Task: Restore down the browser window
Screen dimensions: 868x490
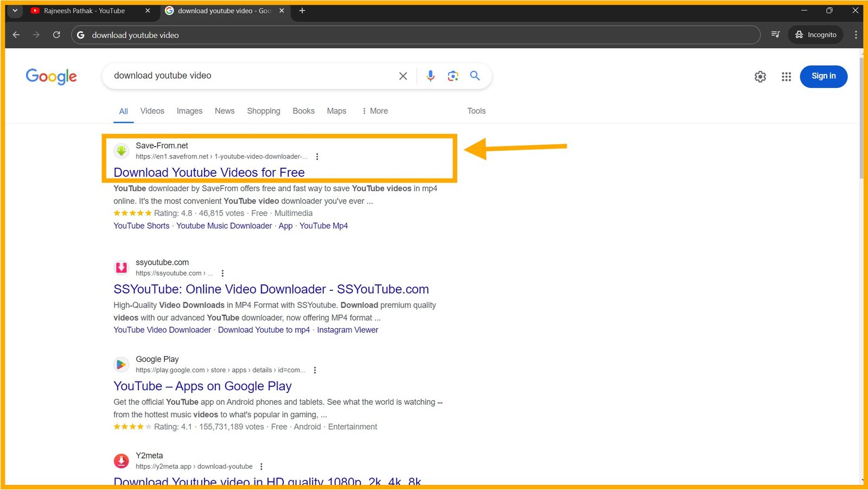Action: coord(829,10)
